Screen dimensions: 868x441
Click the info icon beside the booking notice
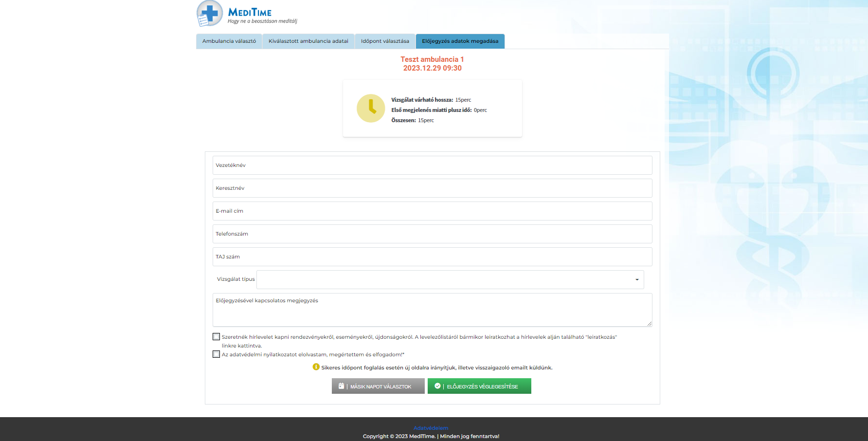pos(316,367)
